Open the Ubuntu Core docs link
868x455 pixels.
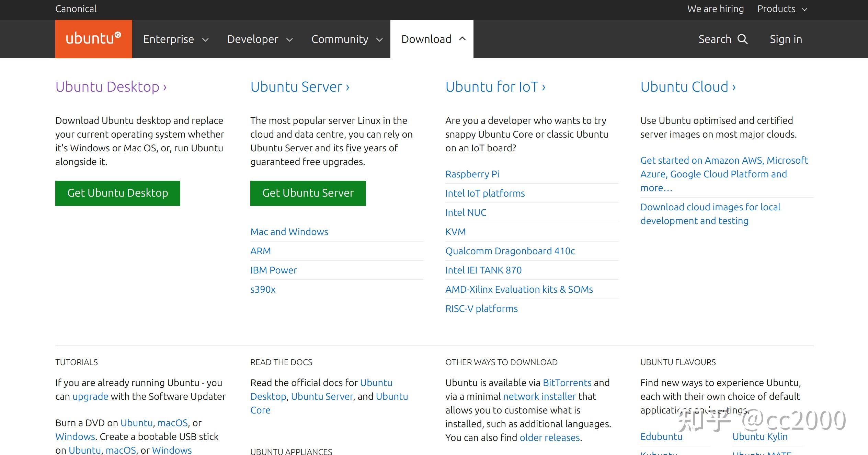pos(329,404)
